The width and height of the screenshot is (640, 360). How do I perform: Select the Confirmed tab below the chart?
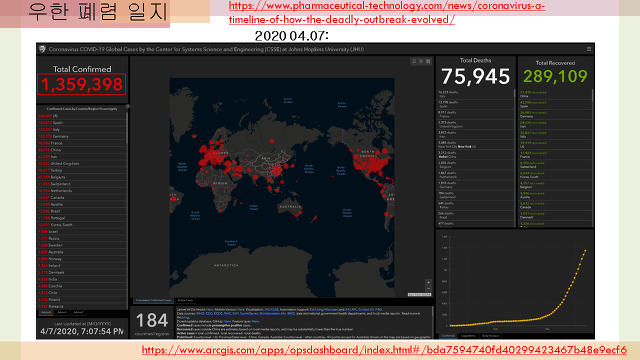448,336
